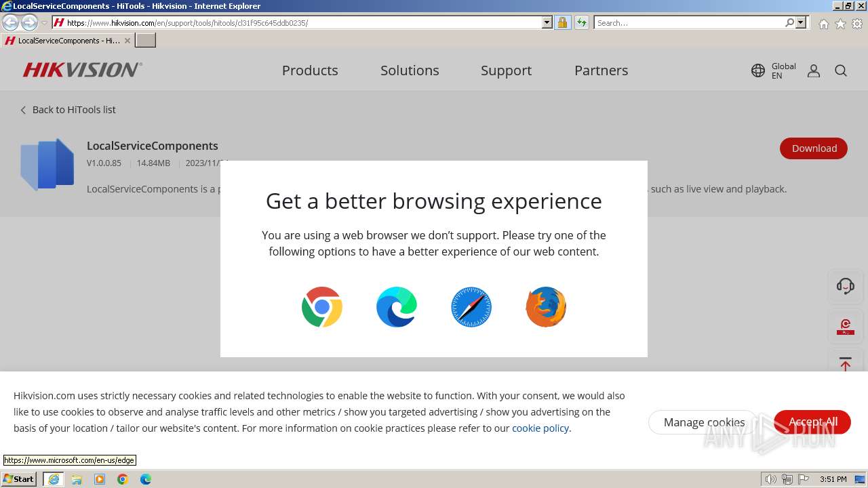Open the IE favorites star icon

click(x=840, y=24)
